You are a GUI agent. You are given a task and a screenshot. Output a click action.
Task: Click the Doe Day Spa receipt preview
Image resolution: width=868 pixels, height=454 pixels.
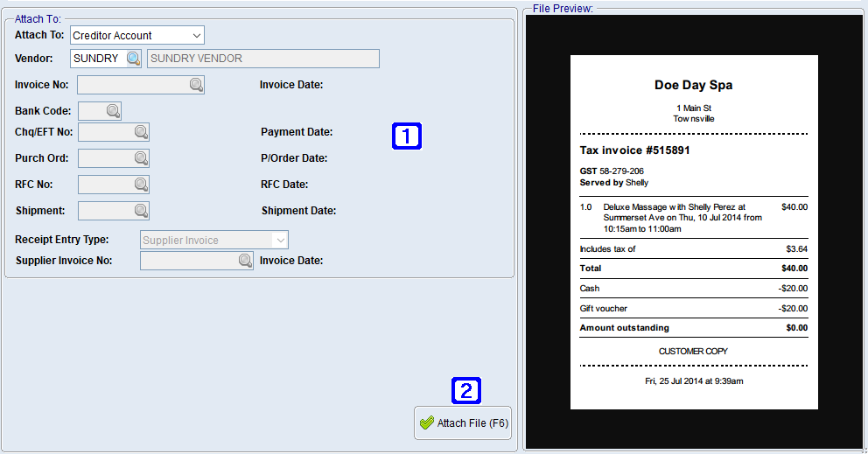coord(694,232)
